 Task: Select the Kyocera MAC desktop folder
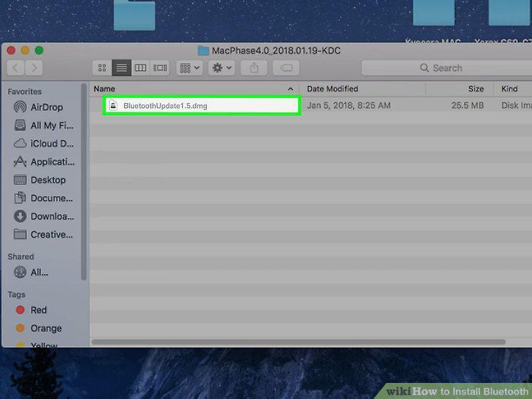433,13
